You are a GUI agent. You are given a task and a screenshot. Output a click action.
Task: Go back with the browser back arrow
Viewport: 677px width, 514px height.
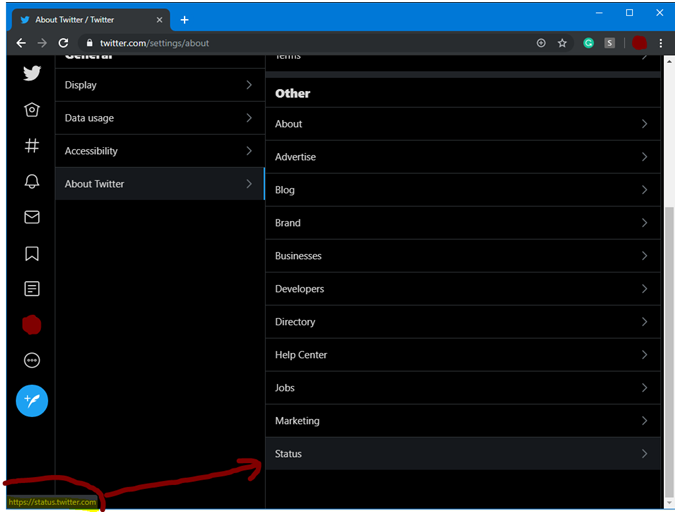21,43
